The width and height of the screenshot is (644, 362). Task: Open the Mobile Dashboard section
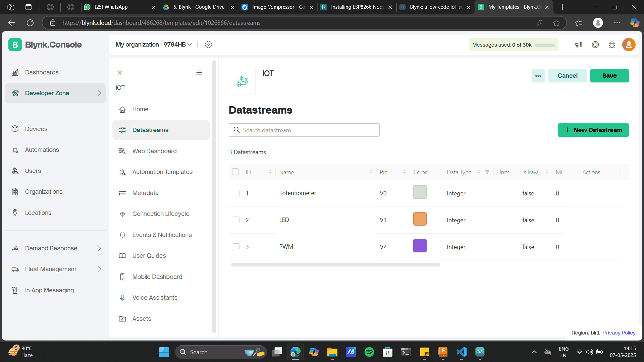tap(161, 277)
